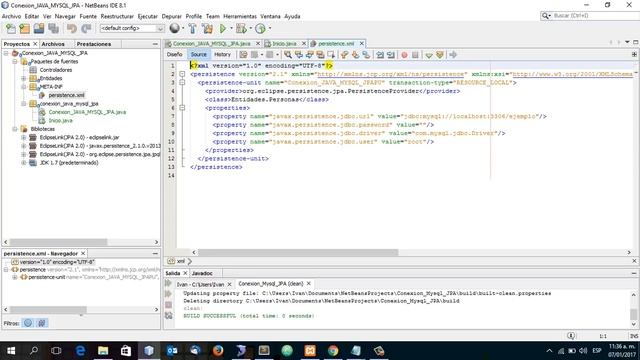Click the Build Project hammer icon

[x=192, y=28]
